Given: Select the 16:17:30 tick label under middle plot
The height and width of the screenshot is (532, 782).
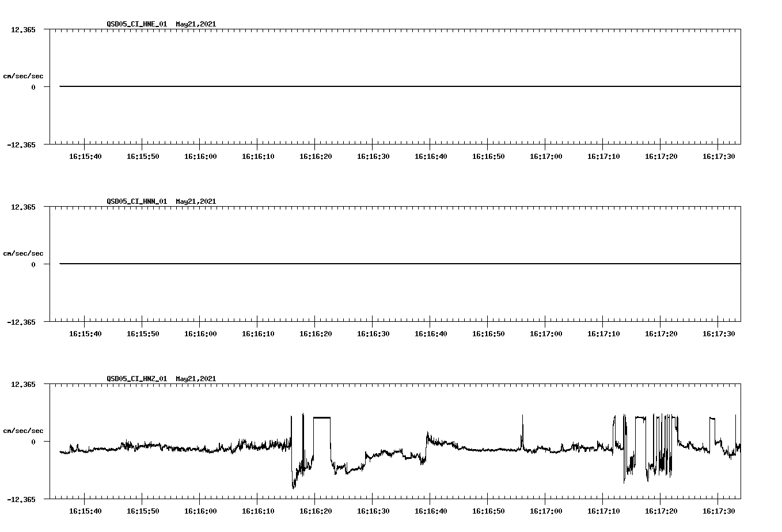Looking at the screenshot, I should [x=719, y=333].
